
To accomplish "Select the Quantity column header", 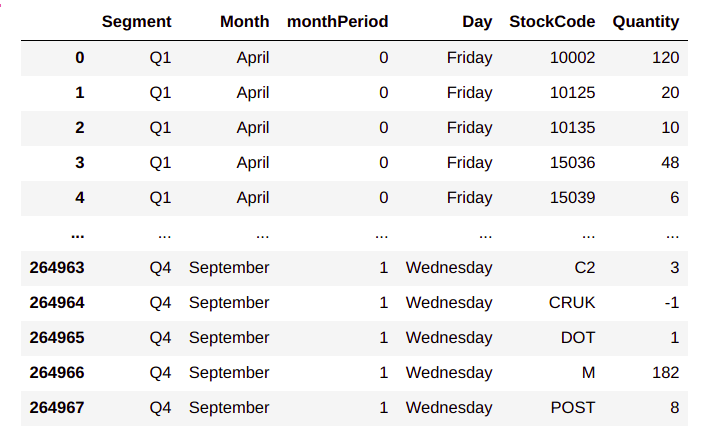I will click(x=646, y=21).
